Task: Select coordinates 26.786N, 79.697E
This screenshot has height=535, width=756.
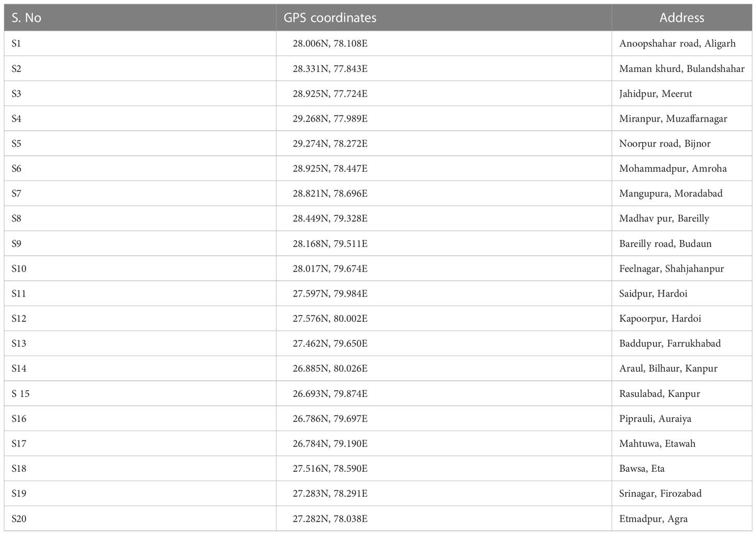Action: point(330,419)
